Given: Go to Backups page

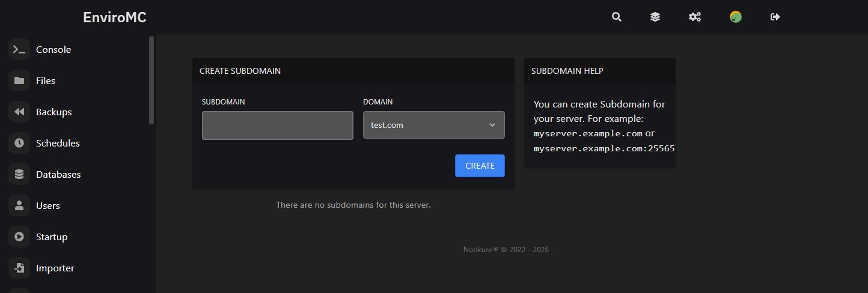Looking at the screenshot, I should click(53, 112).
